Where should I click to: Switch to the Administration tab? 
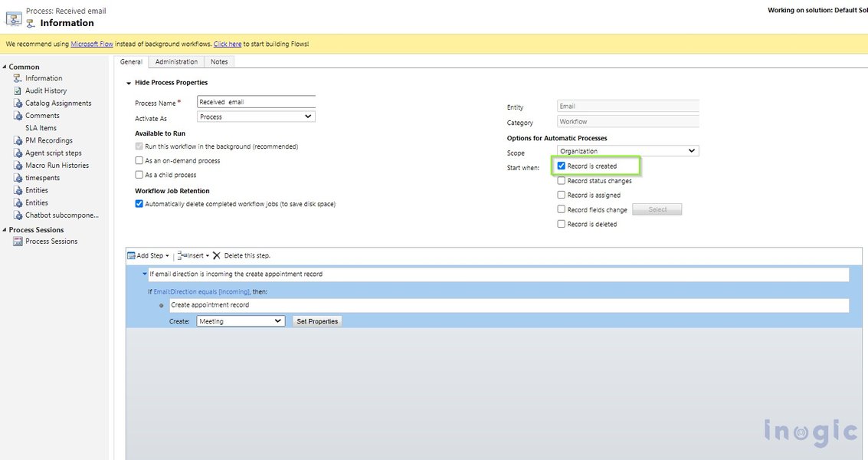[x=176, y=61]
